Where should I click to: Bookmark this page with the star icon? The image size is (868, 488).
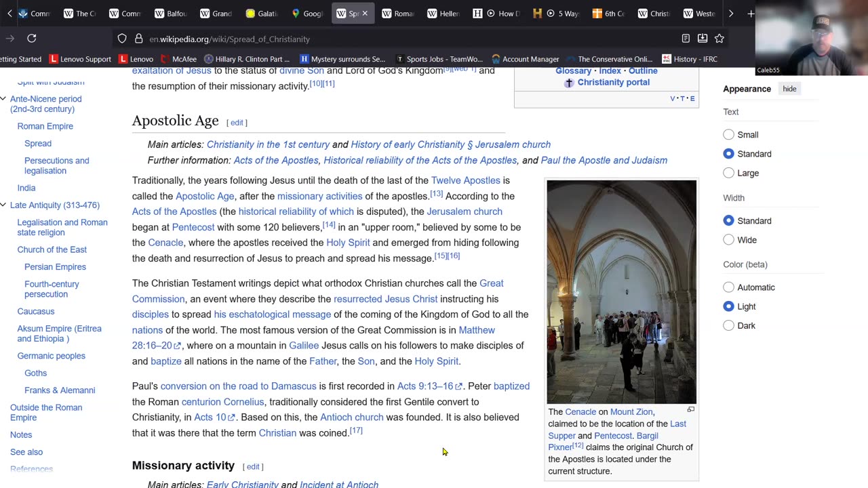click(x=719, y=39)
